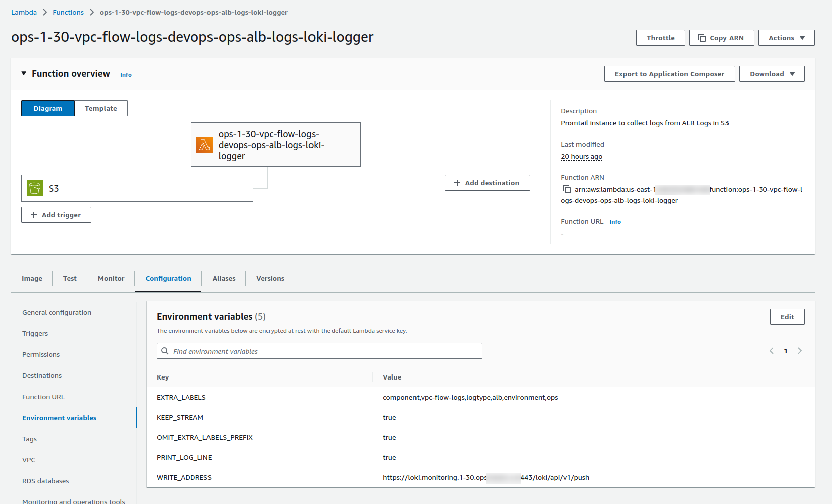Image resolution: width=832 pixels, height=504 pixels.
Task: Click the PRINT_LOG_LINE key cell
Action: tap(184, 457)
